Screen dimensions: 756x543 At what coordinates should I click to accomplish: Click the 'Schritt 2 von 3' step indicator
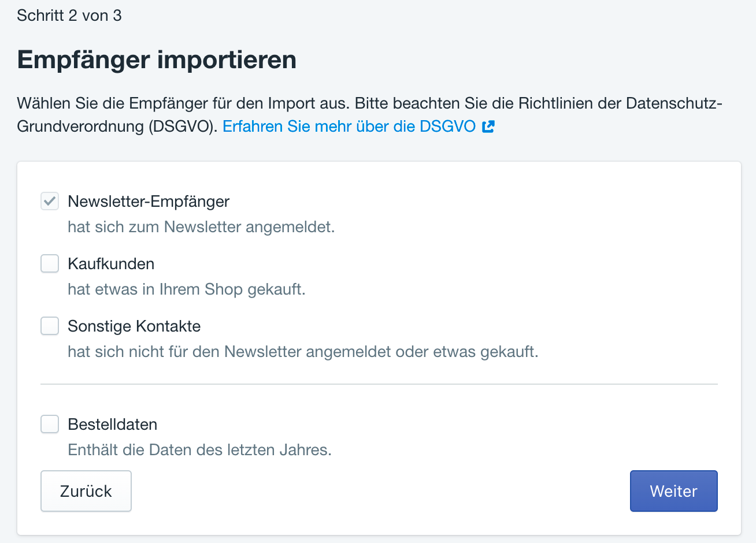coord(69,16)
